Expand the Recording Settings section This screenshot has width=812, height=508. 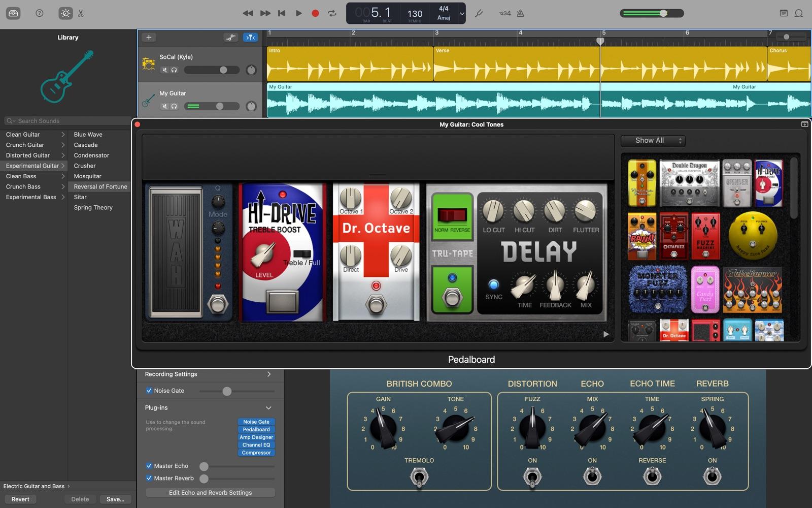268,374
